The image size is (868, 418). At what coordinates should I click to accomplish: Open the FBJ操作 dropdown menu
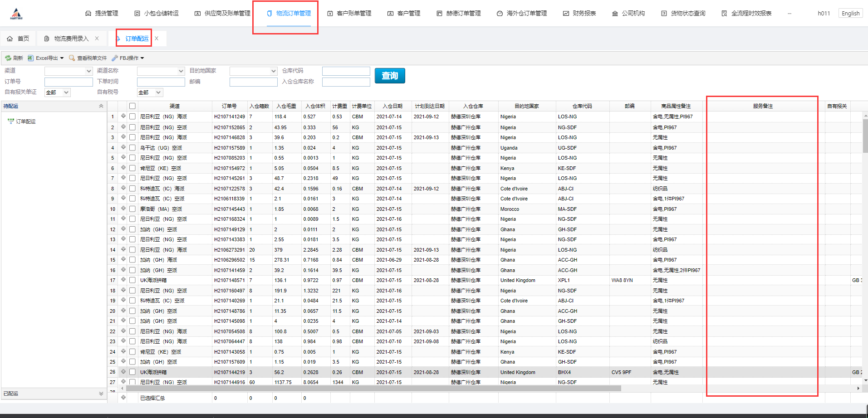click(x=142, y=58)
